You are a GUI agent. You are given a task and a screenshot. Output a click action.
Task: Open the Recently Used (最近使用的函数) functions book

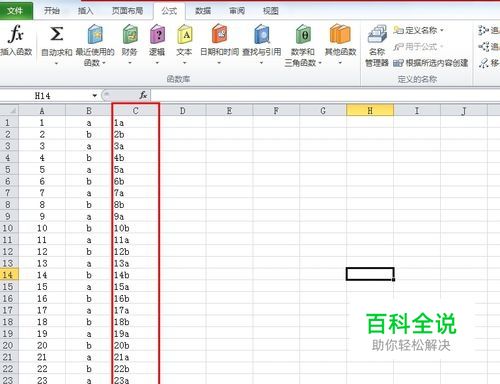(95, 34)
